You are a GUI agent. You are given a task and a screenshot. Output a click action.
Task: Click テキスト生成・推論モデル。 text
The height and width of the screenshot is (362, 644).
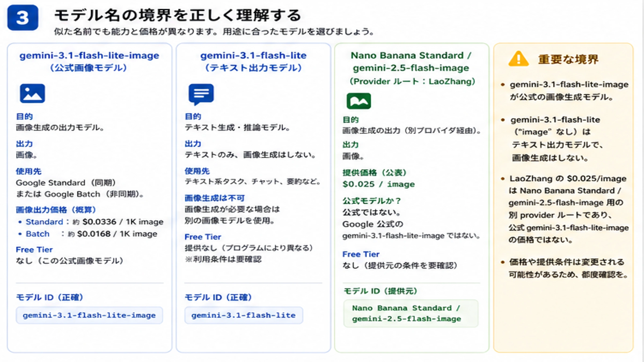[x=237, y=128]
